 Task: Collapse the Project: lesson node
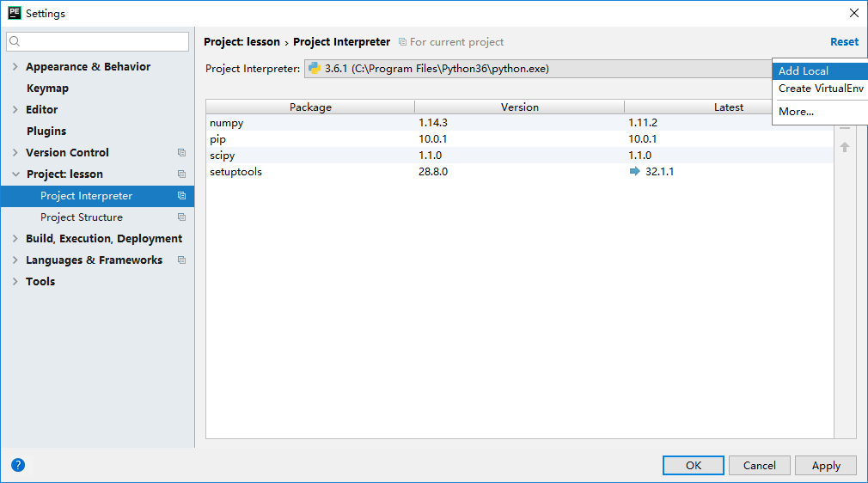pyautogui.click(x=15, y=174)
